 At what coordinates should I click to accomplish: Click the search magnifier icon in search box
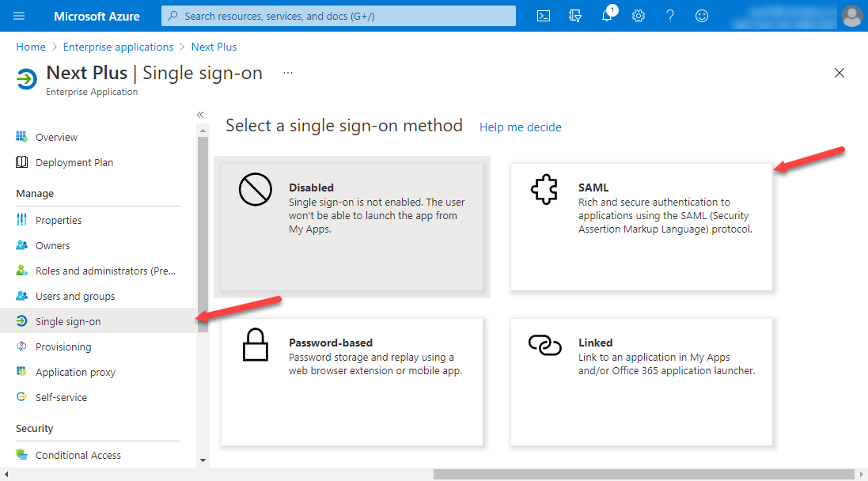(172, 16)
